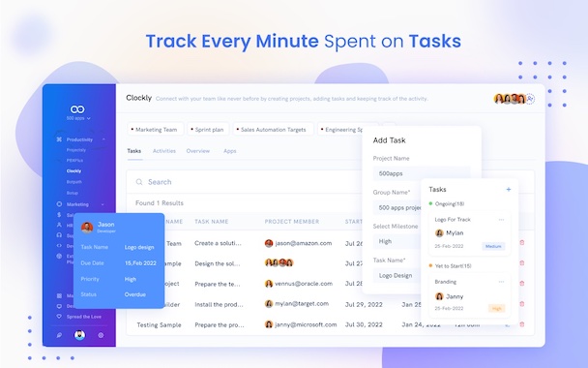The width and height of the screenshot is (588, 368).
Task: Click the multi-avatar member group in table
Action: pyautogui.click(x=279, y=262)
